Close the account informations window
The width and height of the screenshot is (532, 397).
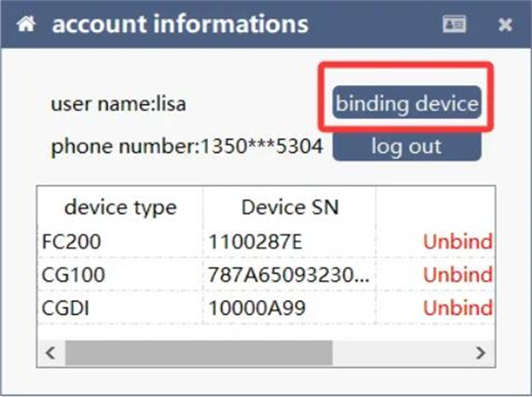coord(505,25)
